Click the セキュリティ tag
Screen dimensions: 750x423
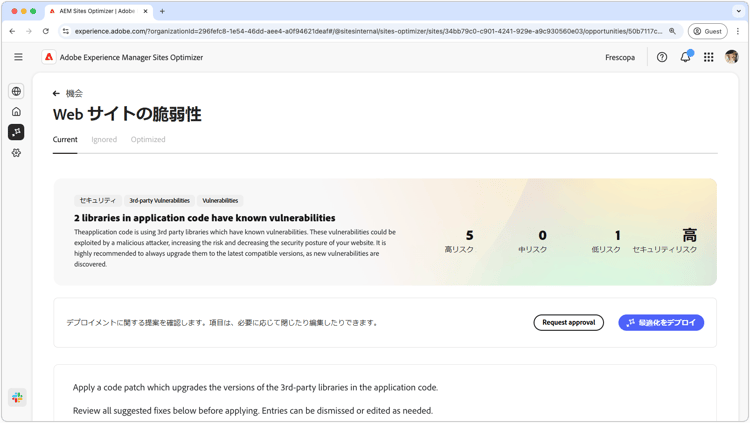coord(98,200)
